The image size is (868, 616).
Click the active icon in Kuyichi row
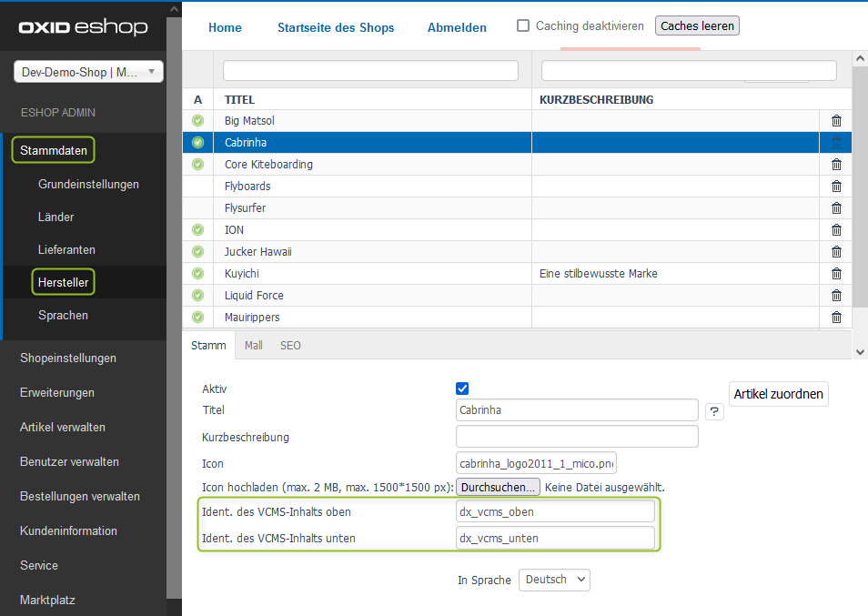pyautogui.click(x=197, y=273)
